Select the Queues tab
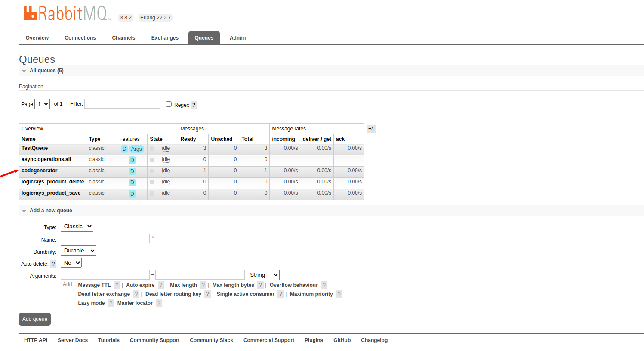This screenshot has height=351, width=644. click(204, 38)
